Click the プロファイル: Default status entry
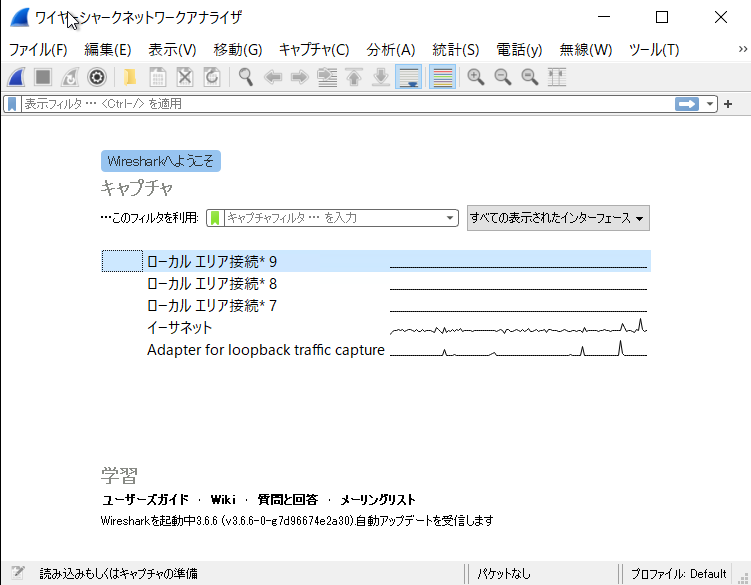The height and width of the screenshot is (585, 751). point(678,573)
